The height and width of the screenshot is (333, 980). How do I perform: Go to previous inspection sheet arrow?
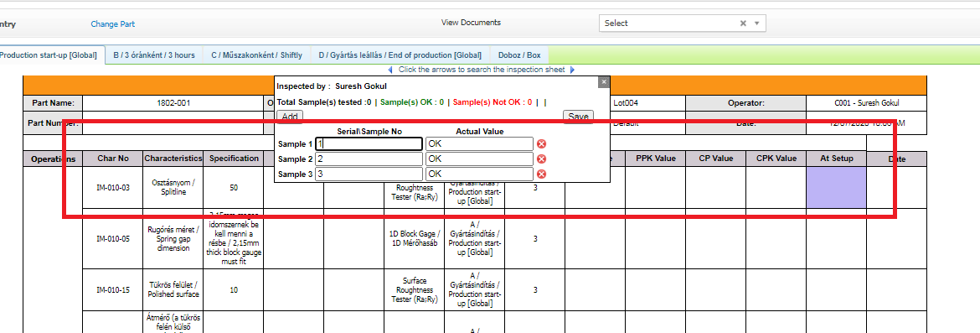390,70
